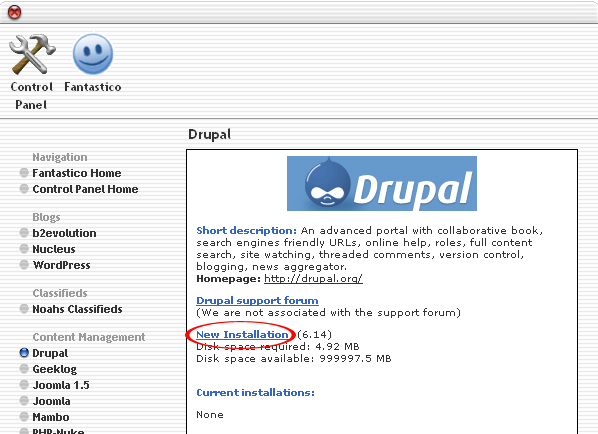Start a New Installation of Drupal
This screenshot has height=434, width=598.
coord(242,334)
